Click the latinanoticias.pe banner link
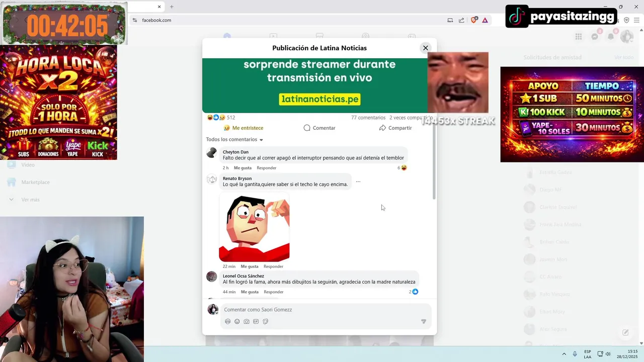This screenshot has width=644, height=362. coord(320,99)
